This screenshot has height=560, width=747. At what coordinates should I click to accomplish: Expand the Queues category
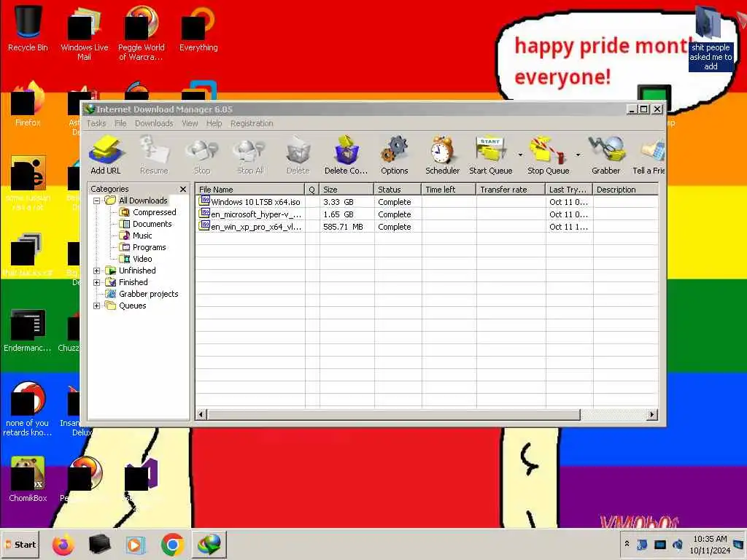pos(97,306)
